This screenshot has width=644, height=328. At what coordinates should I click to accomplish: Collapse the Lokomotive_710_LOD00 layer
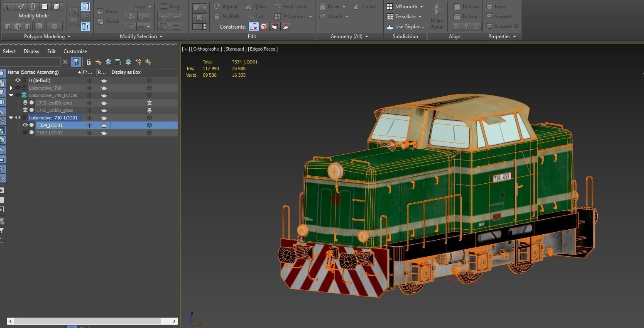coord(11,95)
